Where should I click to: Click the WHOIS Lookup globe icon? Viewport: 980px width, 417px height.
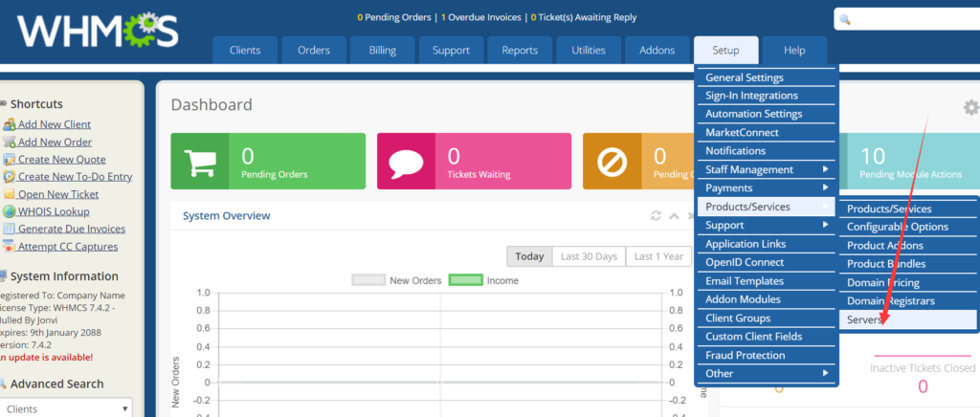(9, 211)
